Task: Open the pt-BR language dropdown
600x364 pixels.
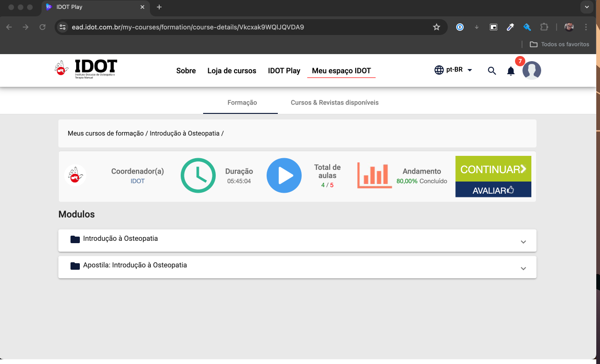Action: click(459, 70)
